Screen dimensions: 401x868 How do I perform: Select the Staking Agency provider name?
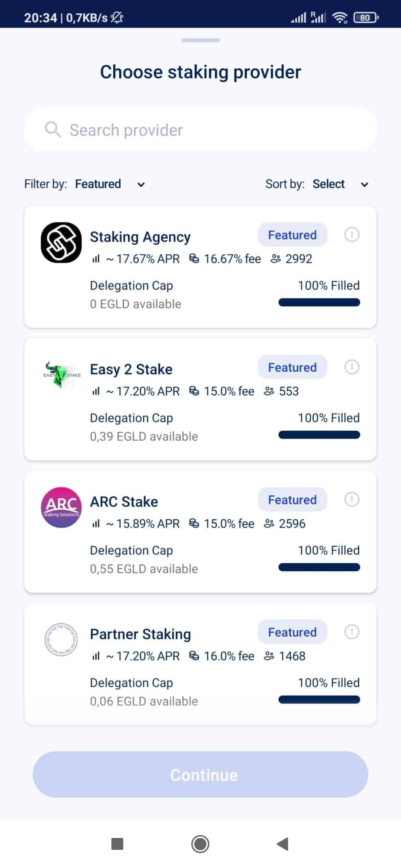click(x=140, y=237)
